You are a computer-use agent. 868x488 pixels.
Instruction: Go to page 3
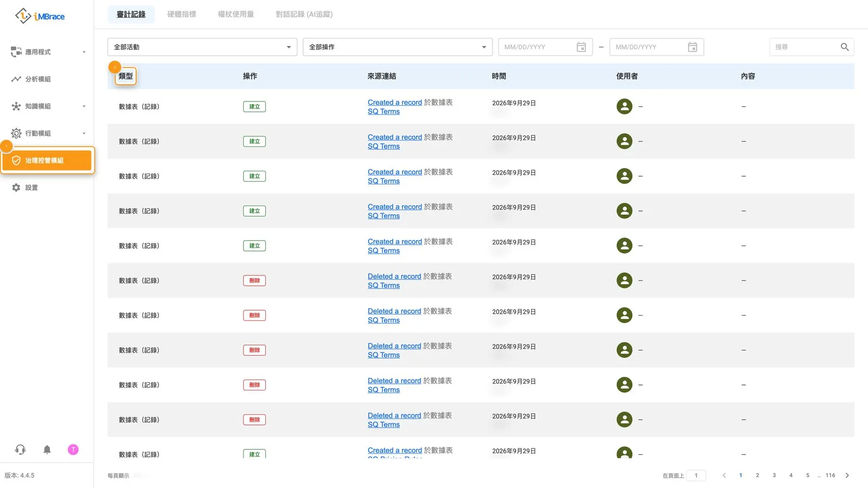(x=774, y=476)
